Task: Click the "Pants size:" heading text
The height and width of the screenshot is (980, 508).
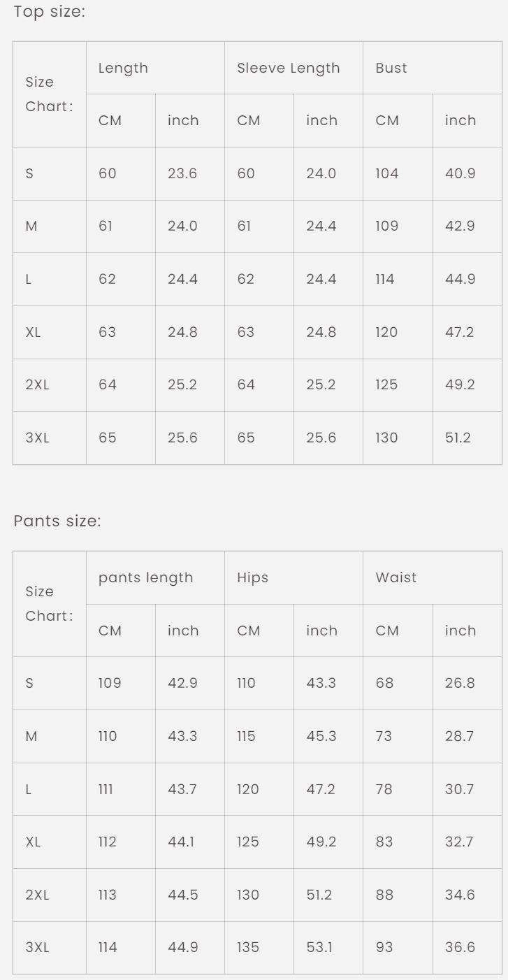Action: pyautogui.click(x=57, y=521)
